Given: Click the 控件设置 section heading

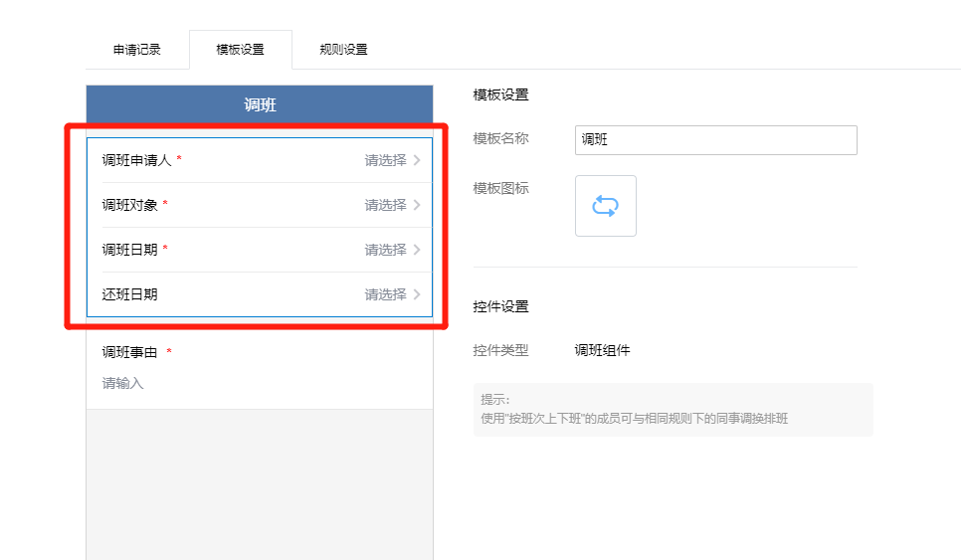Looking at the screenshot, I should click(x=501, y=306).
